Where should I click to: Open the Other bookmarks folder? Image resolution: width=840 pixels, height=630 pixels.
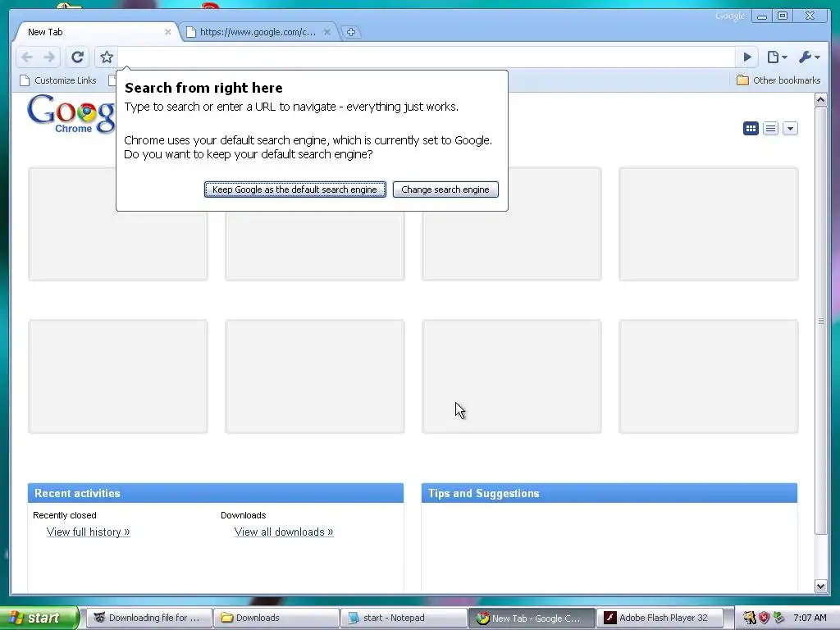click(x=778, y=80)
